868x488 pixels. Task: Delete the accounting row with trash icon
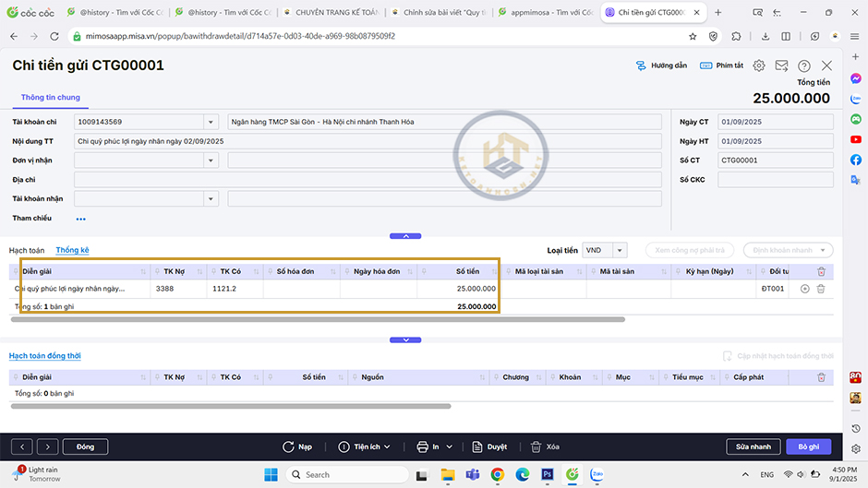click(x=821, y=289)
